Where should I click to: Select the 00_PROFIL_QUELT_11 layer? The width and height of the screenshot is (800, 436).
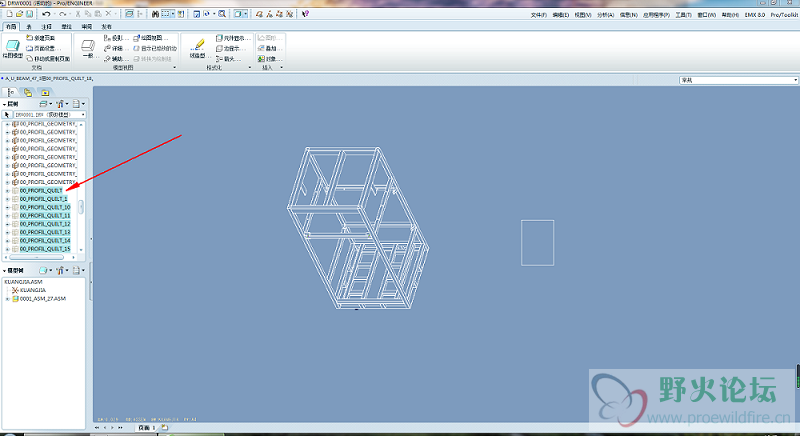click(x=45, y=216)
